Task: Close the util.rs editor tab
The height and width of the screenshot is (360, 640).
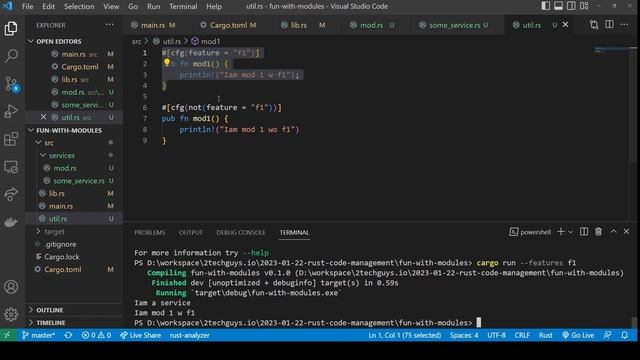Action: click(x=565, y=25)
